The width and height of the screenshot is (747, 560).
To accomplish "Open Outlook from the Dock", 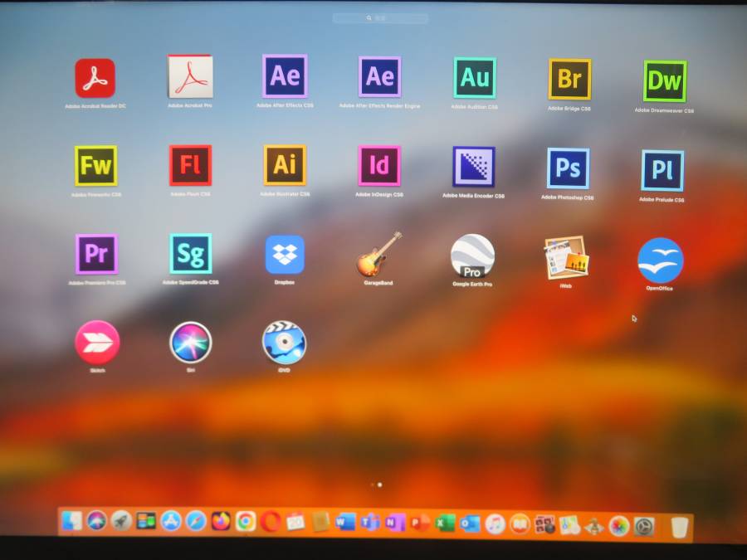I will point(470,524).
